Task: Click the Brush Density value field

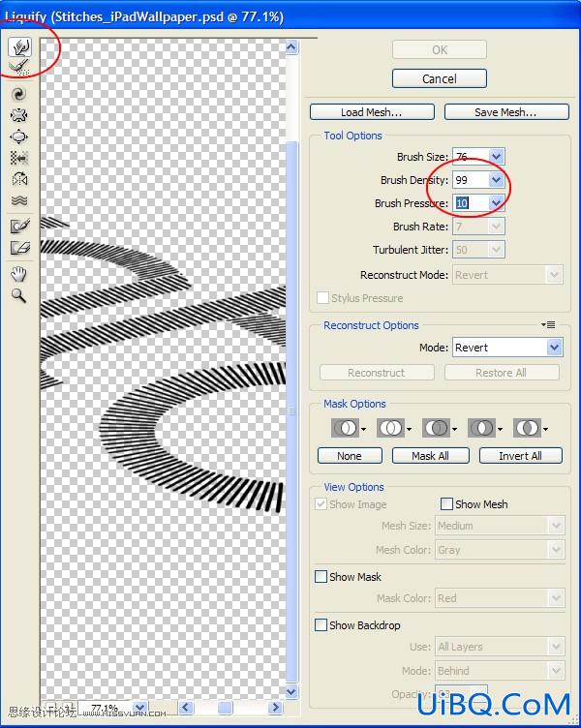Action: click(471, 180)
